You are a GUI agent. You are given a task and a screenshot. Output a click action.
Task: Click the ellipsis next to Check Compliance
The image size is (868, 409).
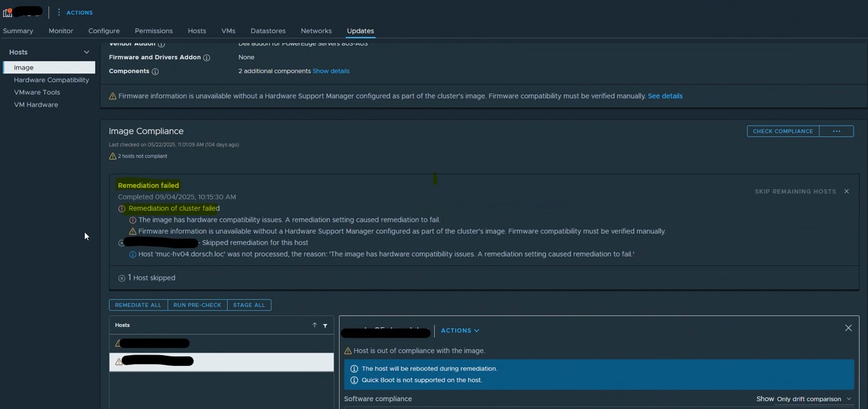click(x=836, y=131)
